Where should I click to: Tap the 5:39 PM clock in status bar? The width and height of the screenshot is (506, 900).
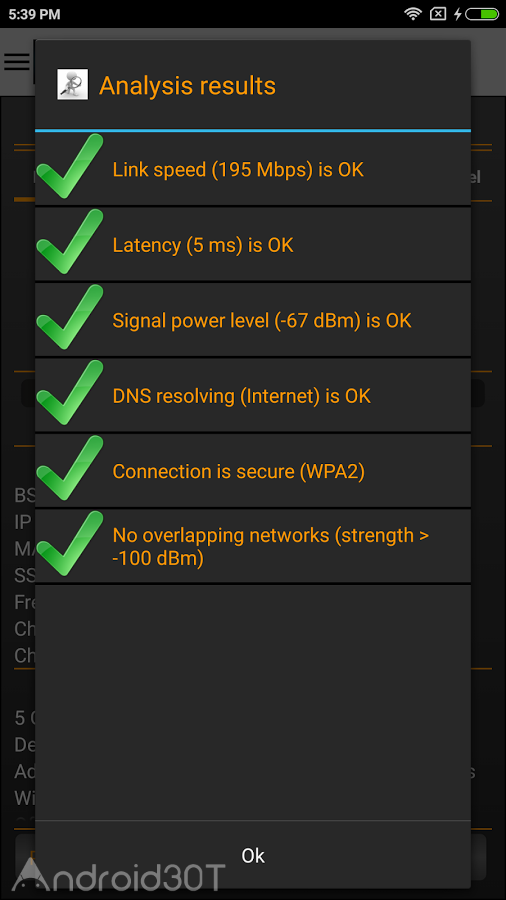[34, 14]
